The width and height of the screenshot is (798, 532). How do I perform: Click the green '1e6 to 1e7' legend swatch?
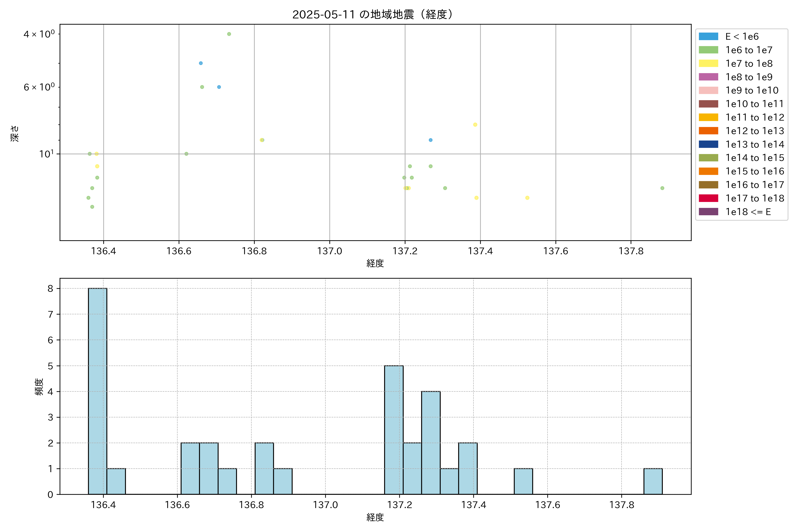coord(708,50)
